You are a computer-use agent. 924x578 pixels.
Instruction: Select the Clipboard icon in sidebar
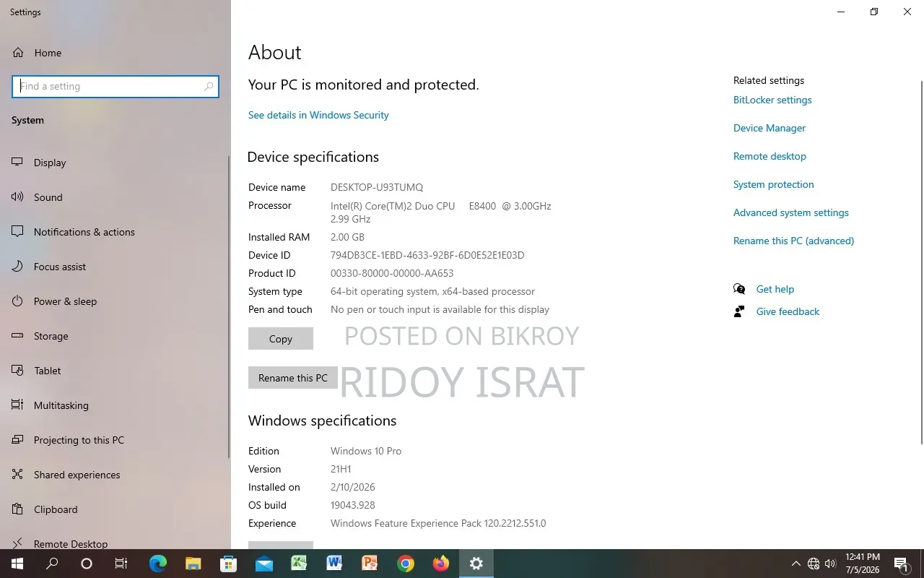pyautogui.click(x=18, y=509)
